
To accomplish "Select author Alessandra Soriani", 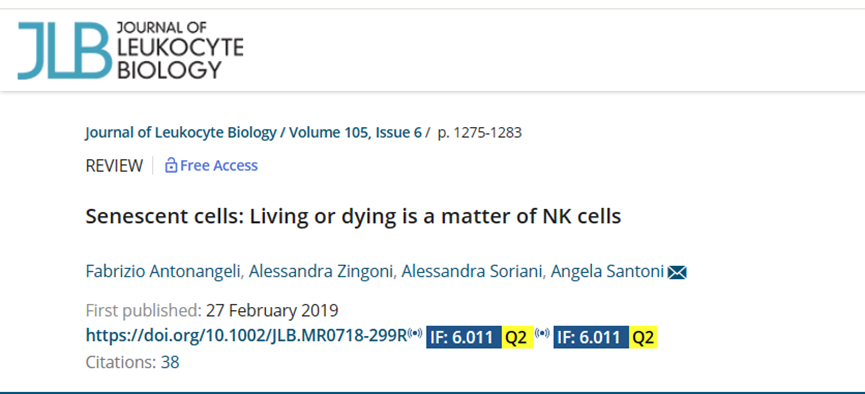I will coord(472,272).
